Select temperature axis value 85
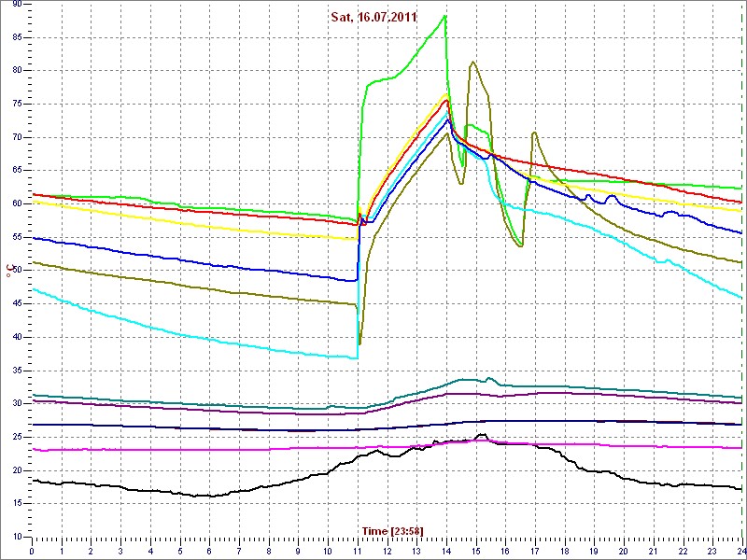 pyautogui.click(x=17, y=37)
